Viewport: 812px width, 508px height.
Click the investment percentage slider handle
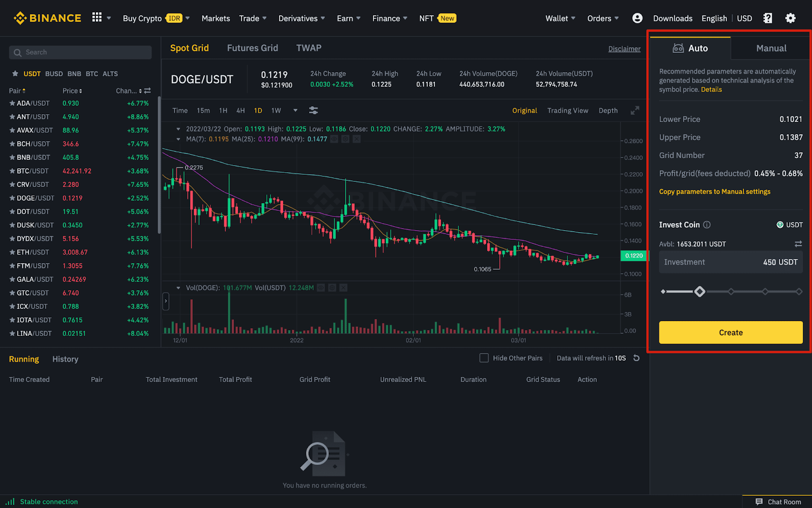pyautogui.click(x=699, y=292)
